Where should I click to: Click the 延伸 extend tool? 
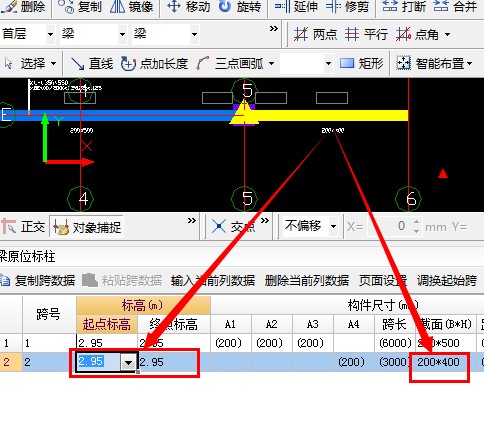(x=296, y=6)
